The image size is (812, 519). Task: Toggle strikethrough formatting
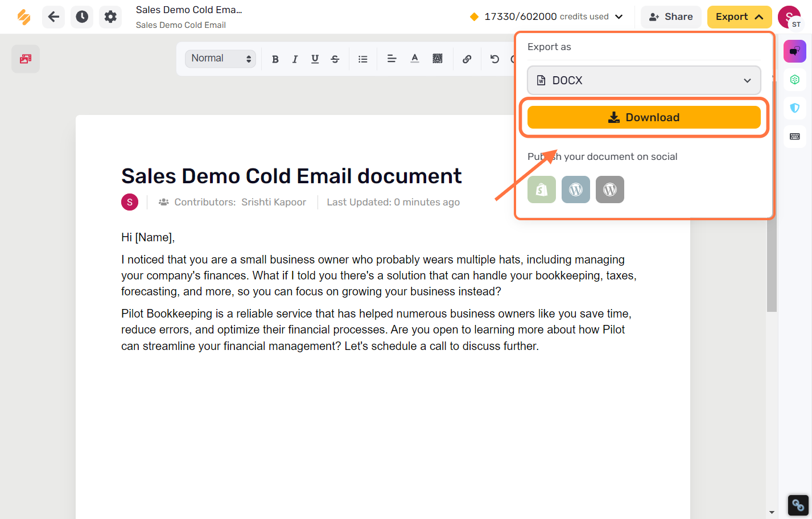coord(335,59)
